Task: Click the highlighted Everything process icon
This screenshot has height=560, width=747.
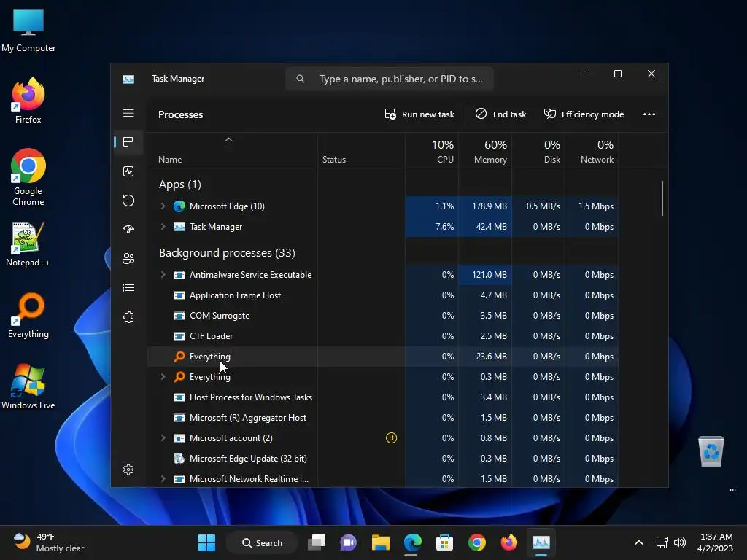Action: coord(179,356)
